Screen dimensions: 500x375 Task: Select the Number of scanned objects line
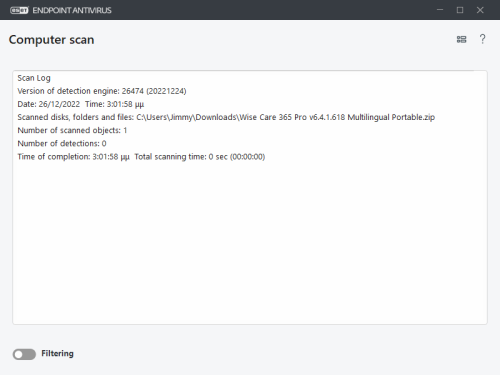(72, 130)
